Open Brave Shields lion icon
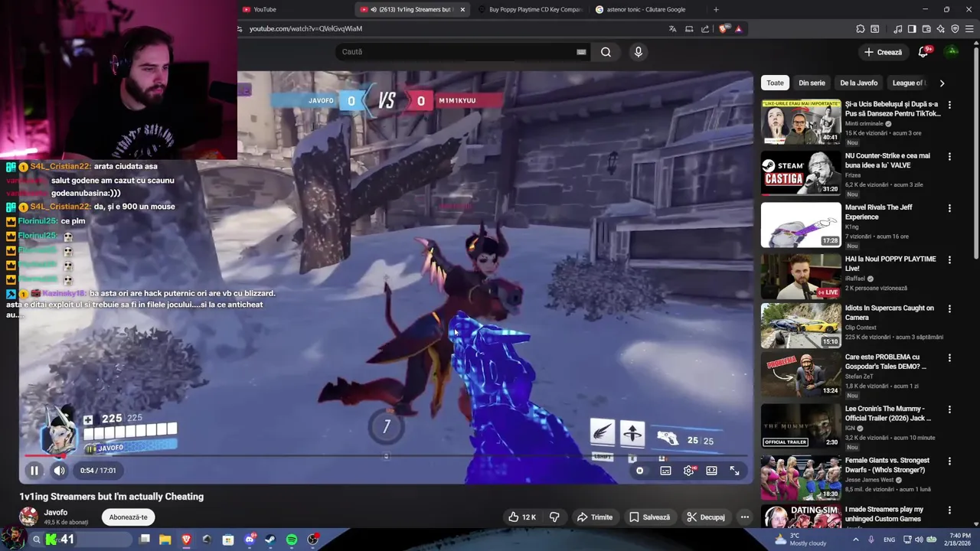 [x=724, y=29]
